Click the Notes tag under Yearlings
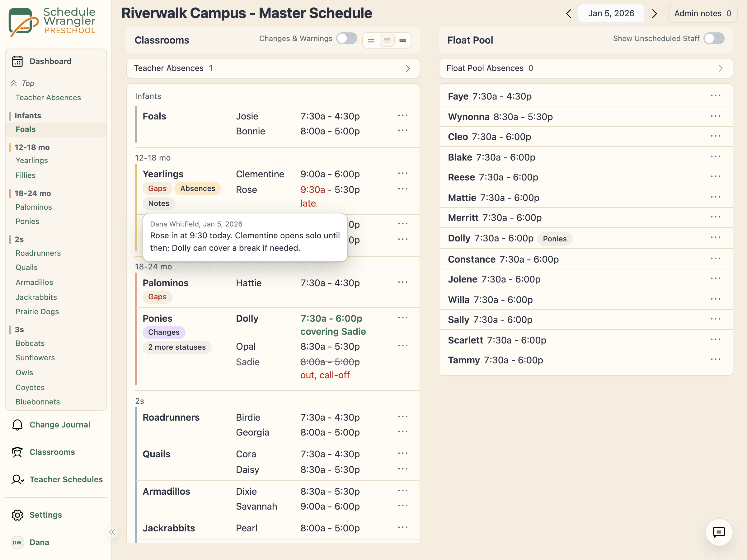This screenshot has width=747, height=560. (159, 203)
